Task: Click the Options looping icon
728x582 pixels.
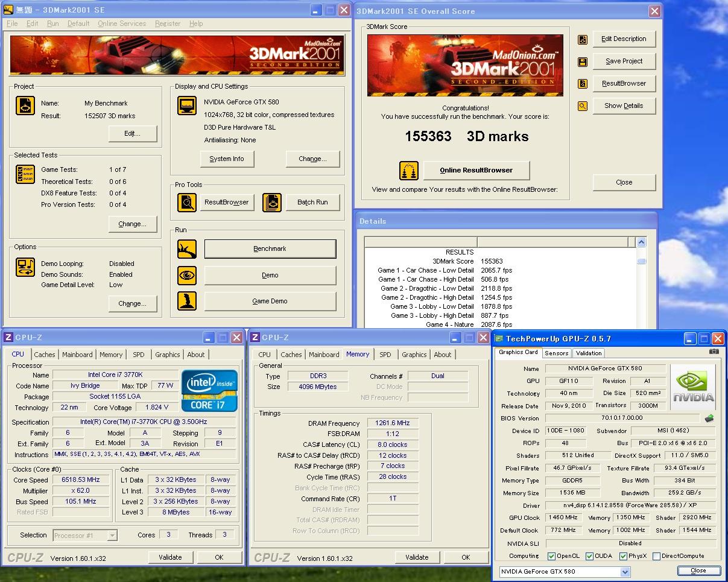Action: pos(25,267)
